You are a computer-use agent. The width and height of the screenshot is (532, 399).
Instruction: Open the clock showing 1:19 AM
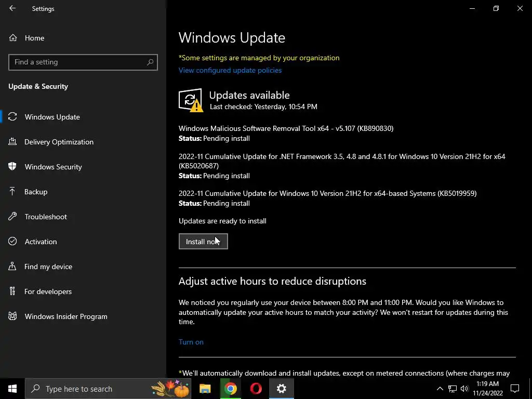pos(487,389)
